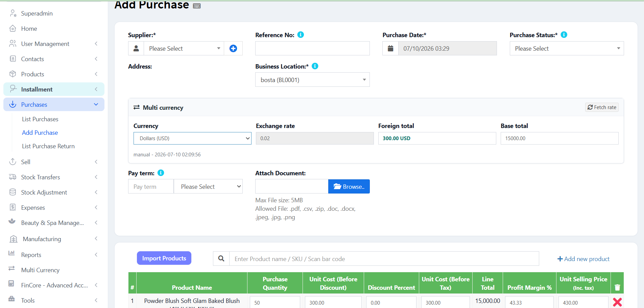Click the Add new product link
The height and width of the screenshot is (308, 644).
583,259
